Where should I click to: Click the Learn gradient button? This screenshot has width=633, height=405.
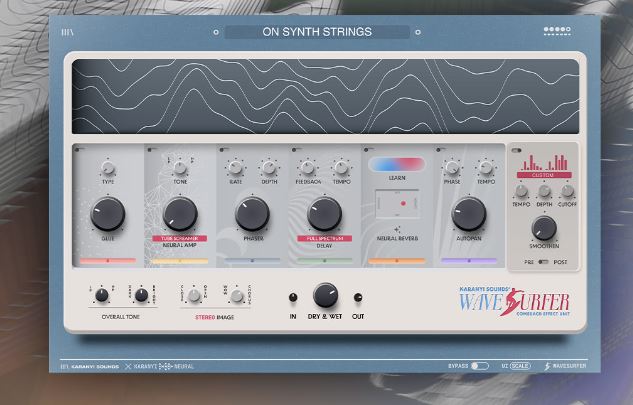pos(397,164)
